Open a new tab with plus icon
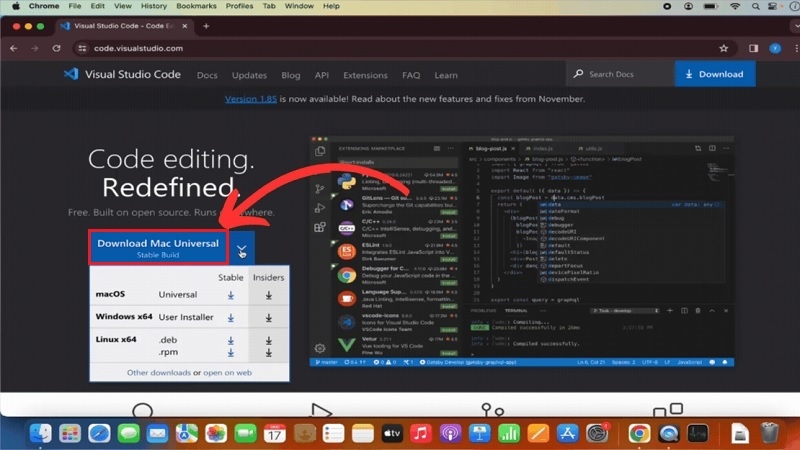 click(x=206, y=26)
